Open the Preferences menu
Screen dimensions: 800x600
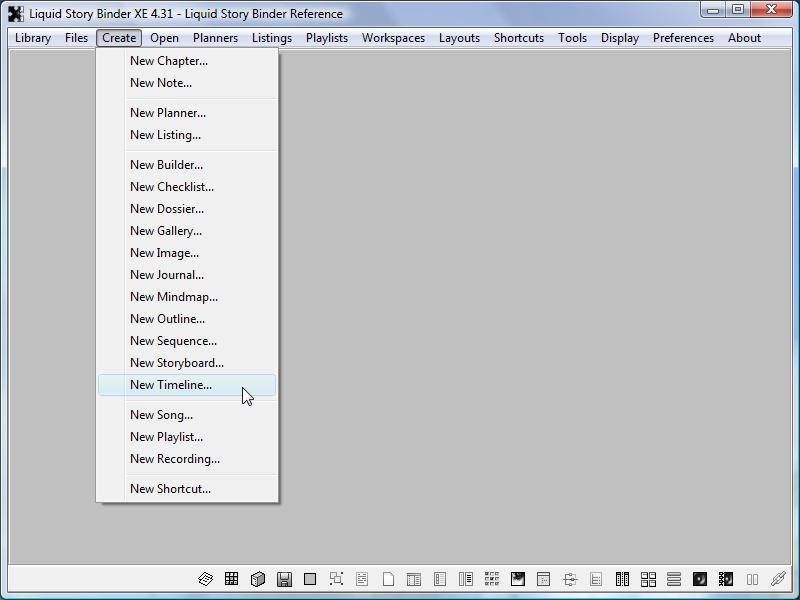coord(683,38)
